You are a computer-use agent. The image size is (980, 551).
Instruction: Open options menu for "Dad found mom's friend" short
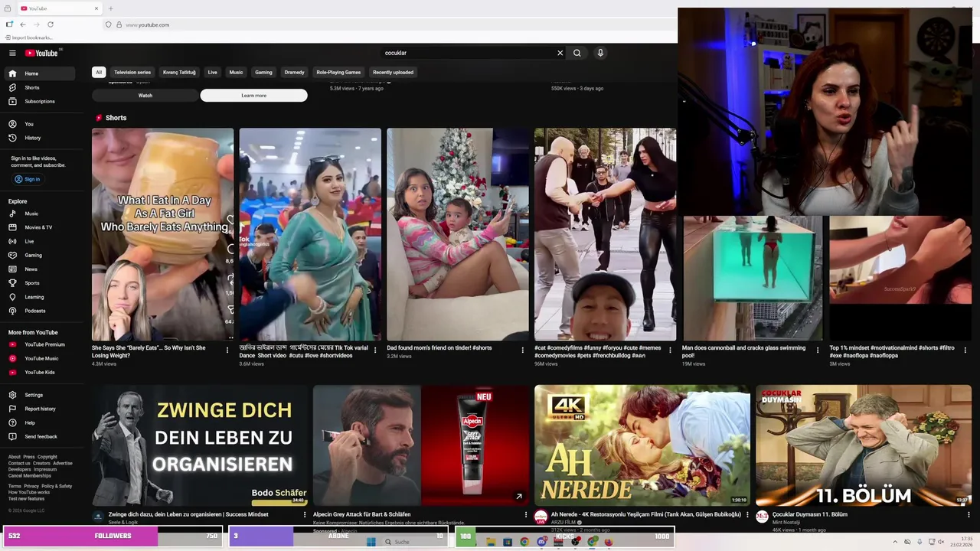(x=523, y=350)
